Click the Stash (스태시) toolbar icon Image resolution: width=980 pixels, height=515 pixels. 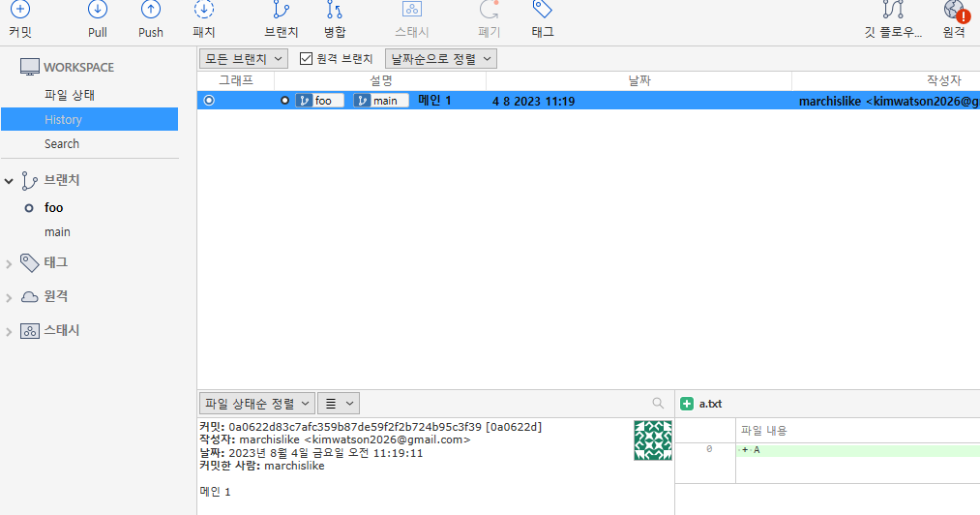(412, 10)
